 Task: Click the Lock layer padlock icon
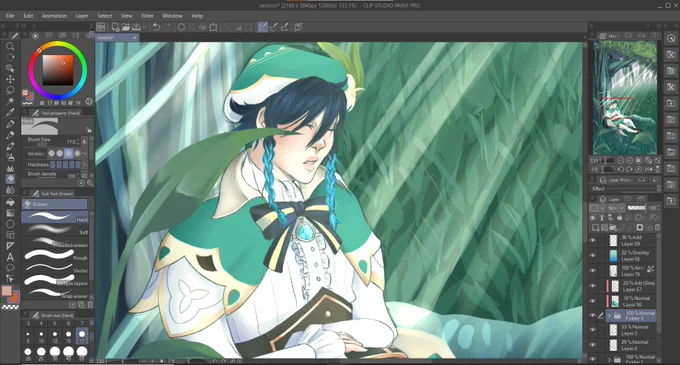tap(619, 217)
